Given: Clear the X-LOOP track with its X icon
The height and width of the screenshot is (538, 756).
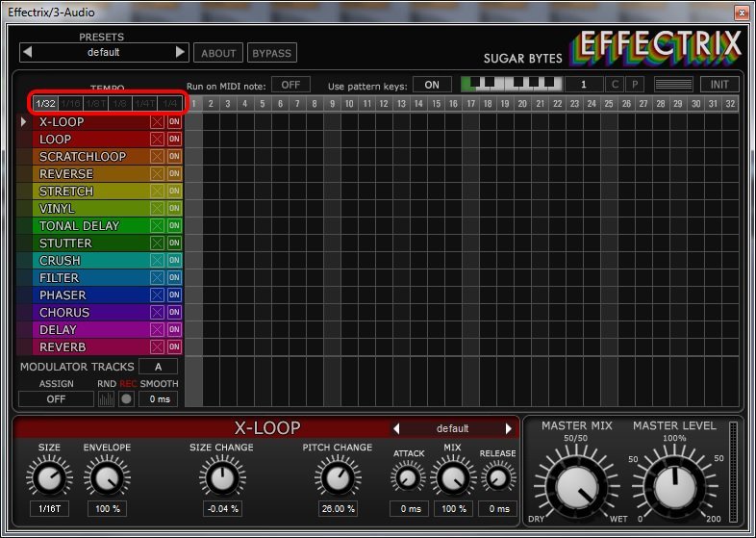Looking at the screenshot, I should click(157, 121).
